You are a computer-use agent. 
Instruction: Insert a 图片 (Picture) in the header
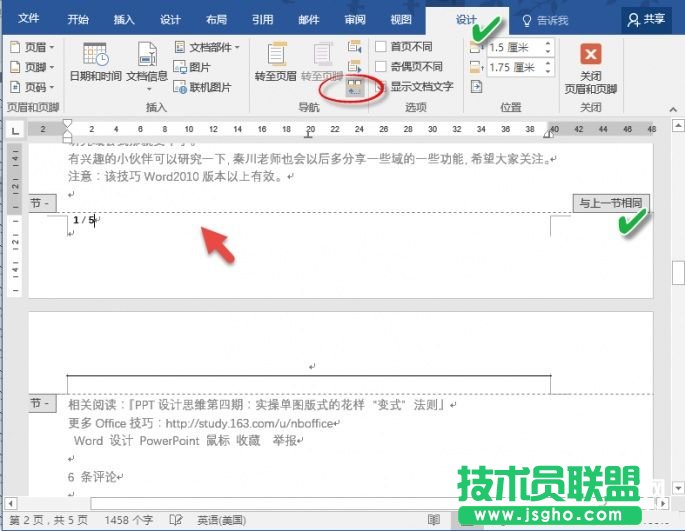[199, 67]
